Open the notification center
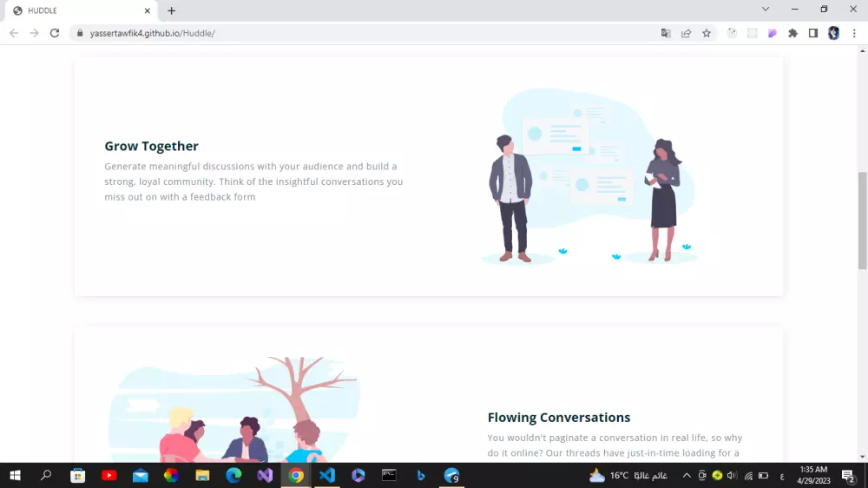Image resolution: width=868 pixels, height=488 pixels. 848,475
